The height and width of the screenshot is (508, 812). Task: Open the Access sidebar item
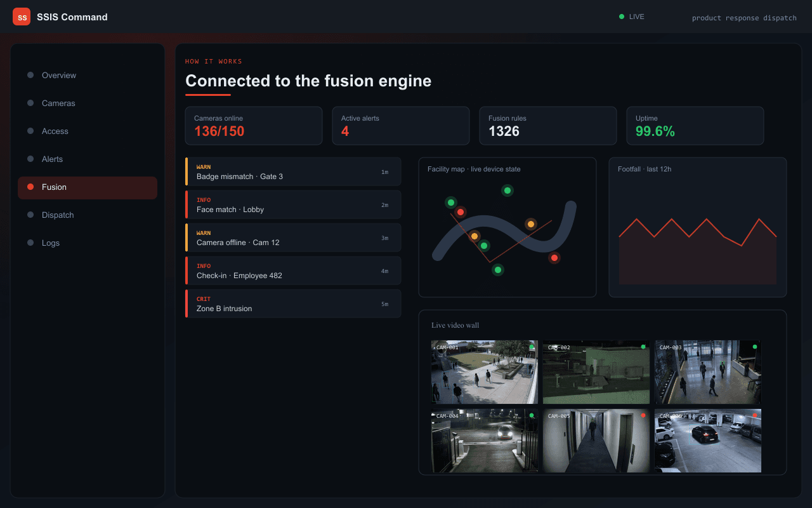pos(88,131)
